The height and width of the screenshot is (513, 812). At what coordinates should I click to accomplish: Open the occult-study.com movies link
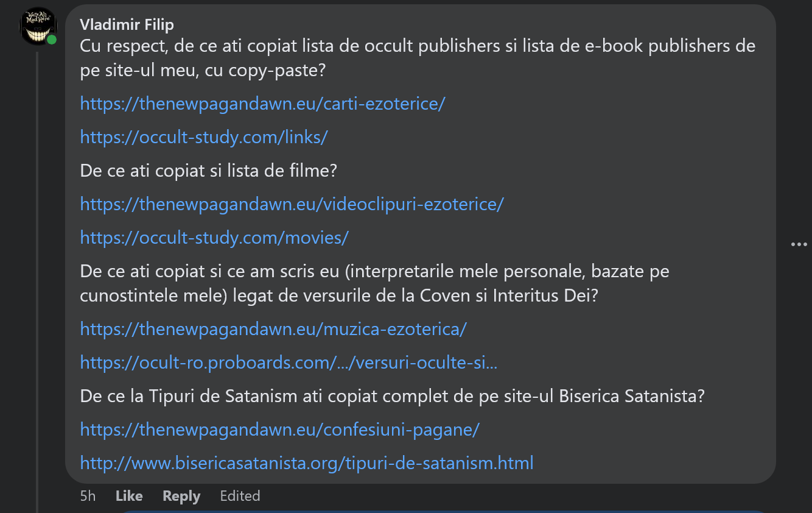pyautogui.click(x=214, y=238)
